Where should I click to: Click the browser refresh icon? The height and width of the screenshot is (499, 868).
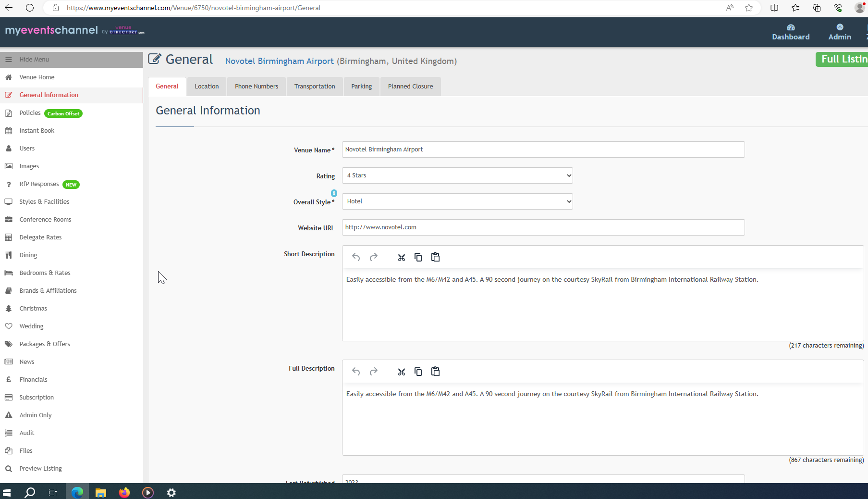(x=30, y=8)
